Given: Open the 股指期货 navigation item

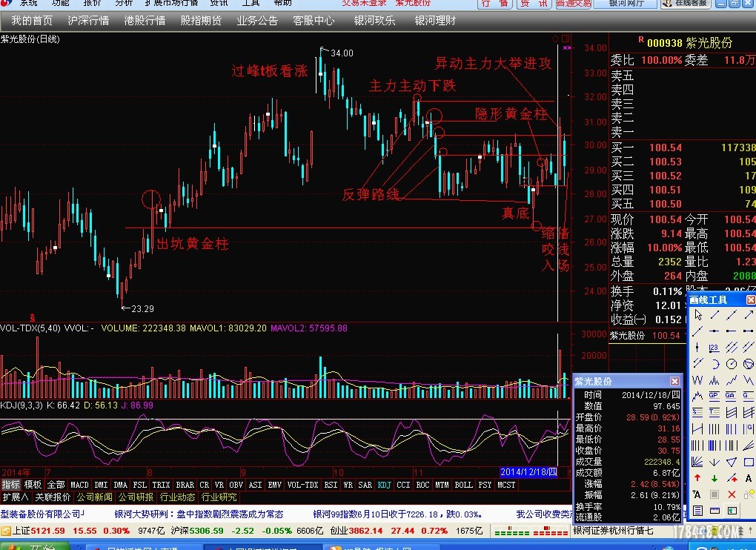Looking at the screenshot, I should click(201, 21).
